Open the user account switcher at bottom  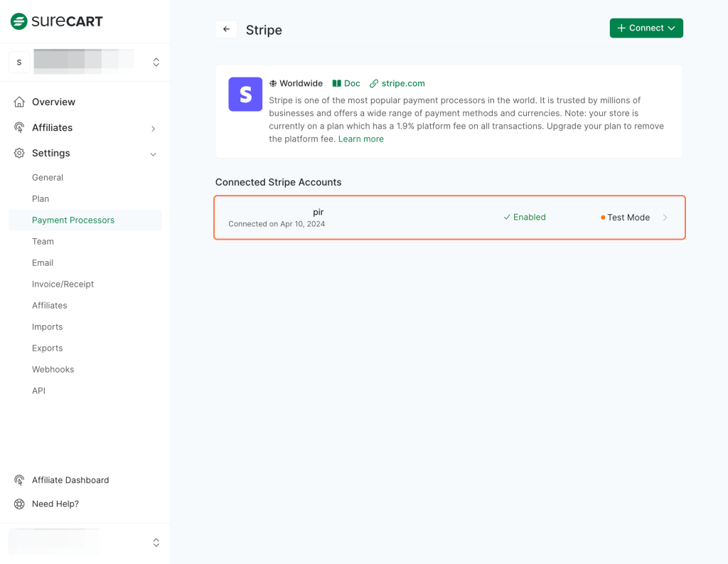(156, 543)
